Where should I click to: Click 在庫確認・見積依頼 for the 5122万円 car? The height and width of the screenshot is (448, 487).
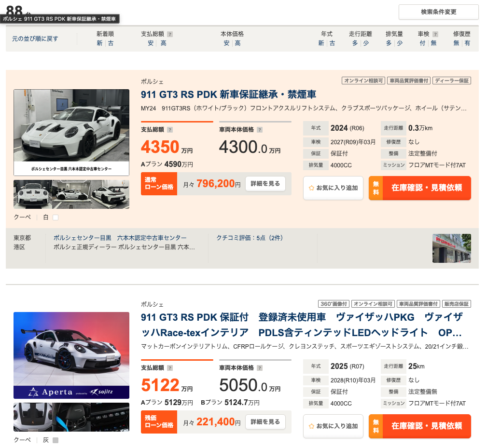420,426
